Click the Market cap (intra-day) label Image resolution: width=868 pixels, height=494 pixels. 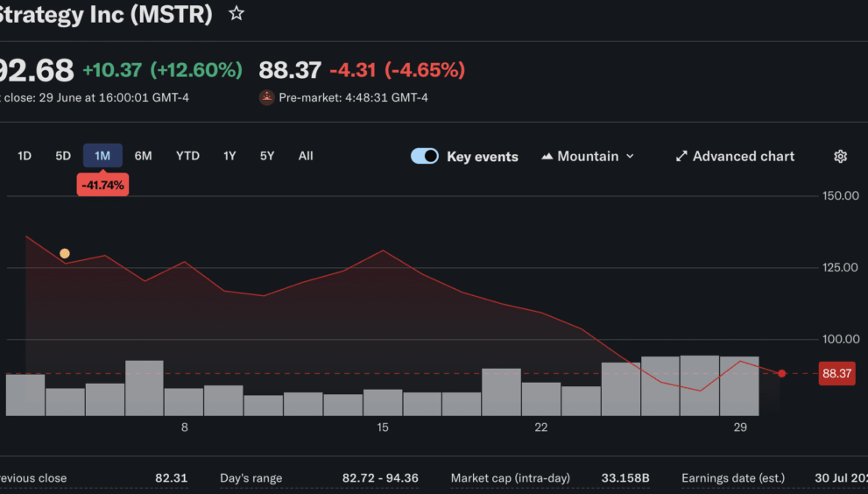coord(511,478)
